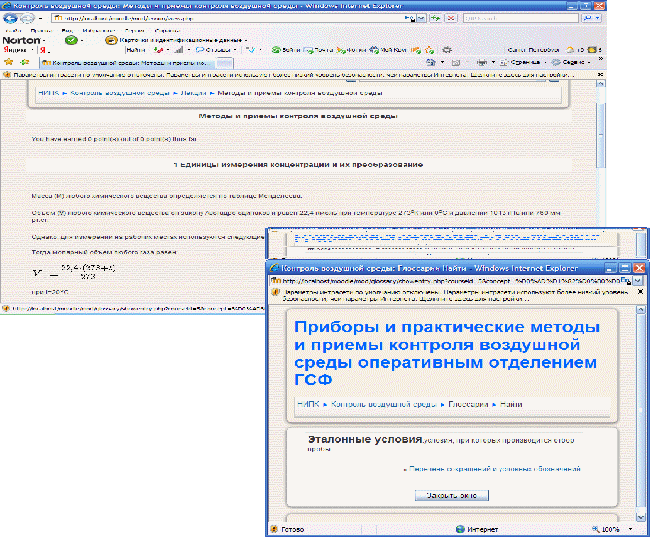Screen dimensions: 650x538
Task: Click the glossary popup address bar
Action: click(x=451, y=281)
